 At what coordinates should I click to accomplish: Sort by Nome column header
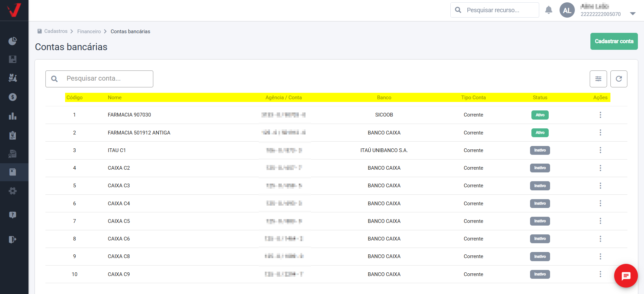tap(115, 98)
